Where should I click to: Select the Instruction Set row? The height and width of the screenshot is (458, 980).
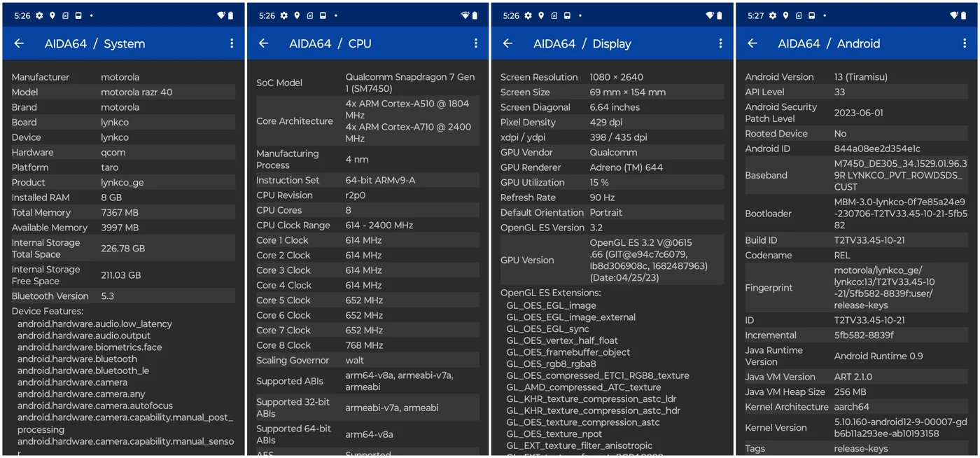click(367, 180)
